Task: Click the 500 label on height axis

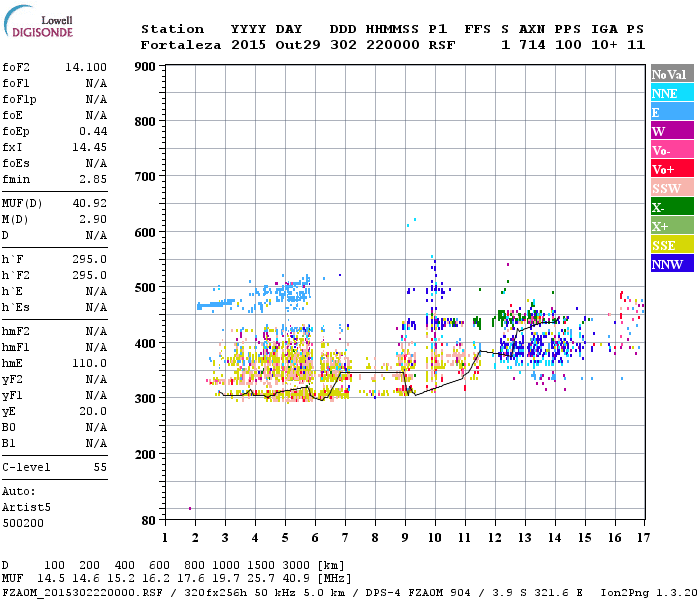Action: [145, 288]
